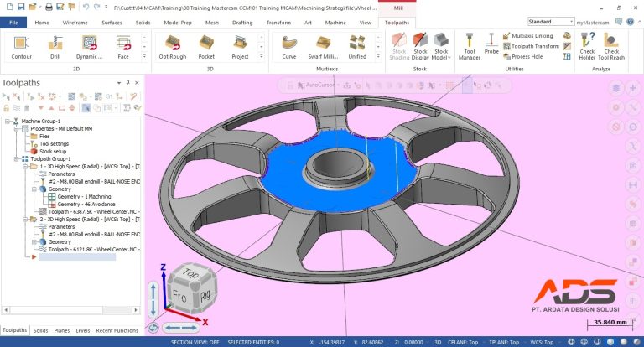Switch to the Planes manager tab
Screen dimensions: 644x347
coord(61,330)
